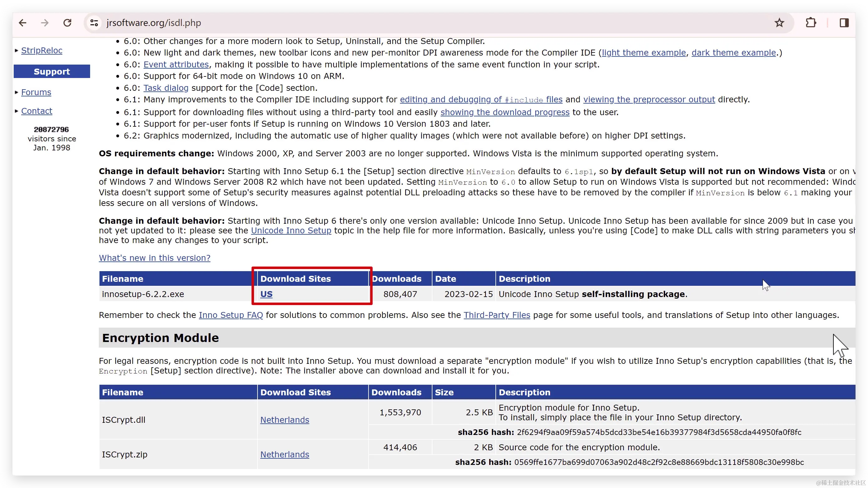
Task: Download ISCrypt.dll from Netherlands
Action: pos(284,420)
